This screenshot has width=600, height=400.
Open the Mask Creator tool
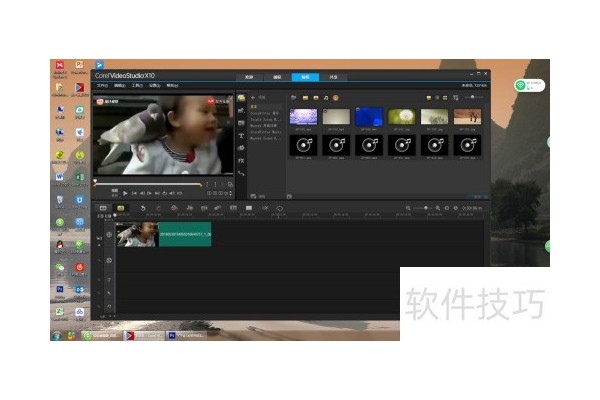(x=280, y=208)
